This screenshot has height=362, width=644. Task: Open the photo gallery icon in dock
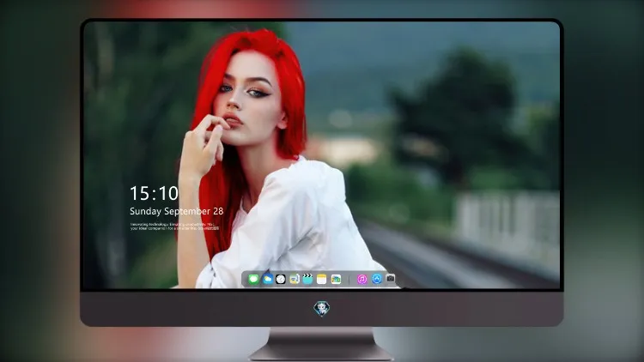click(x=336, y=280)
